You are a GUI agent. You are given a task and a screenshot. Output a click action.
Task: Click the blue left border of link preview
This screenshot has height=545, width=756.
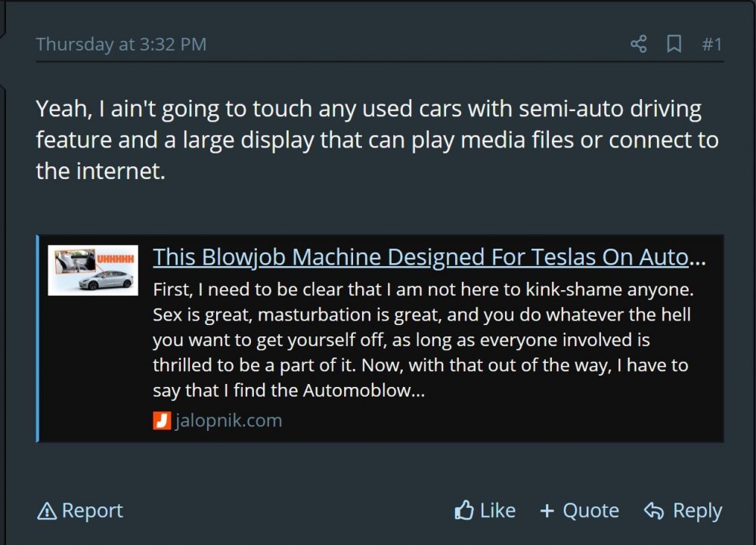coord(38,339)
